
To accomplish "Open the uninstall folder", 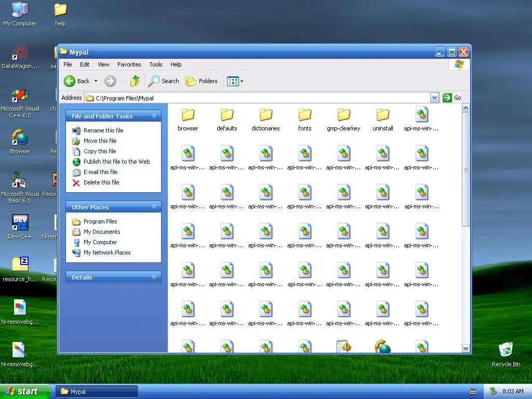I will (383, 119).
